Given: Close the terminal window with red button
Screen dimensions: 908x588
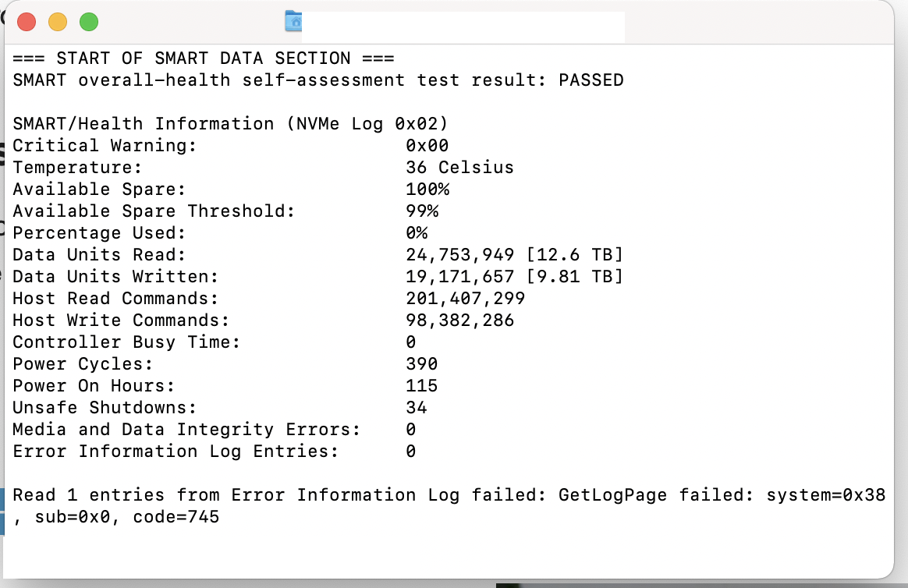Looking at the screenshot, I should (27, 22).
